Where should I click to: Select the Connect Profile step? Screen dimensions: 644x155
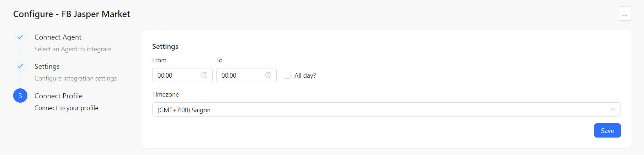point(58,96)
